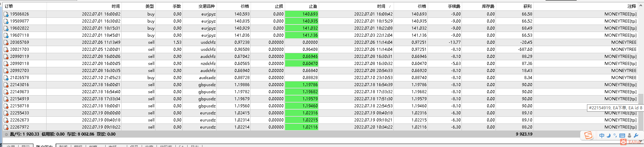Select the sell order icon for ticket 20992703
Viewport: 644px width, 147px height.
pyautogui.click(x=6, y=71)
